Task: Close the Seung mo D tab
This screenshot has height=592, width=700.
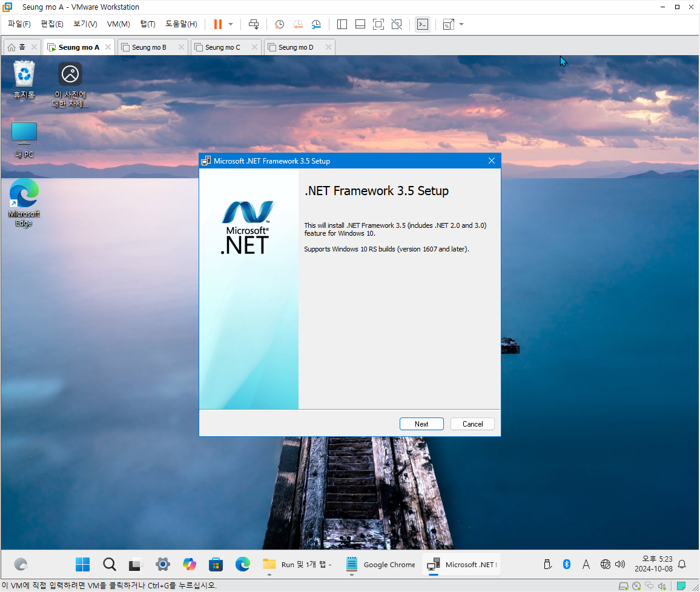Action: click(329, 47)
